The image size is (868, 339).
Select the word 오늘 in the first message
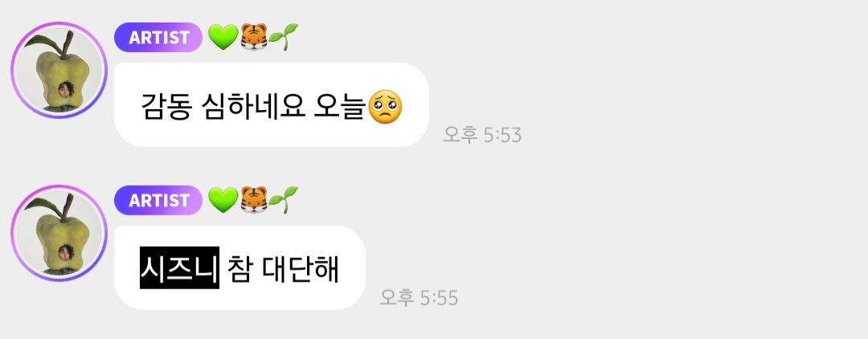[341, 105]
